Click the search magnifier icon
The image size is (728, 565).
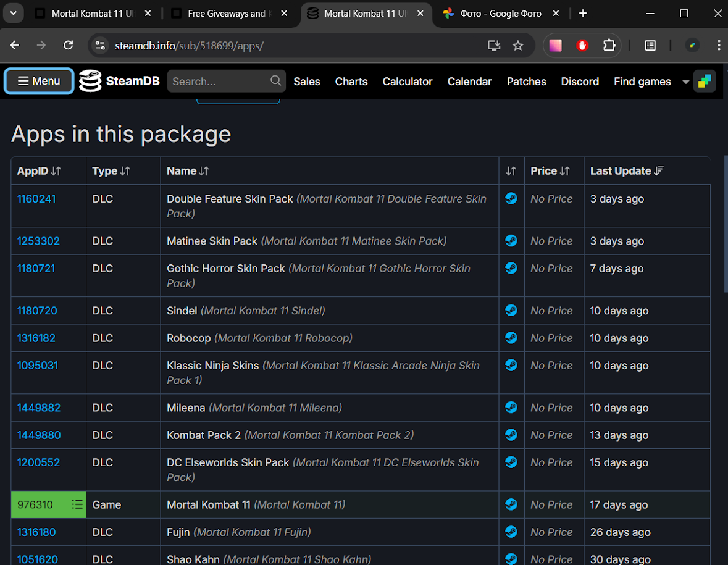(x=275, y=81)
